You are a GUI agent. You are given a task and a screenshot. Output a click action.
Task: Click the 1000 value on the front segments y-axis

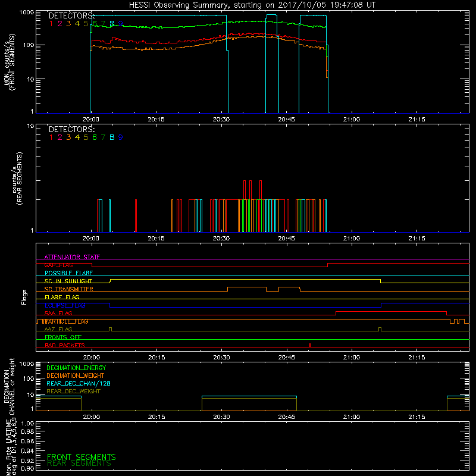(27, 12)
